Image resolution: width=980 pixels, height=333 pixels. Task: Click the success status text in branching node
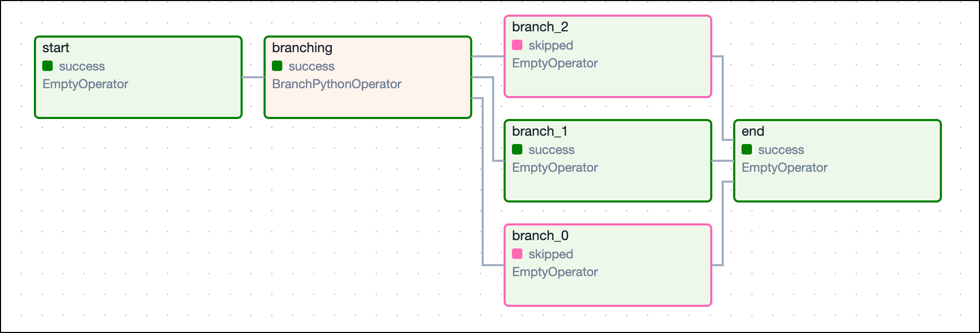[x=311, y=66]
